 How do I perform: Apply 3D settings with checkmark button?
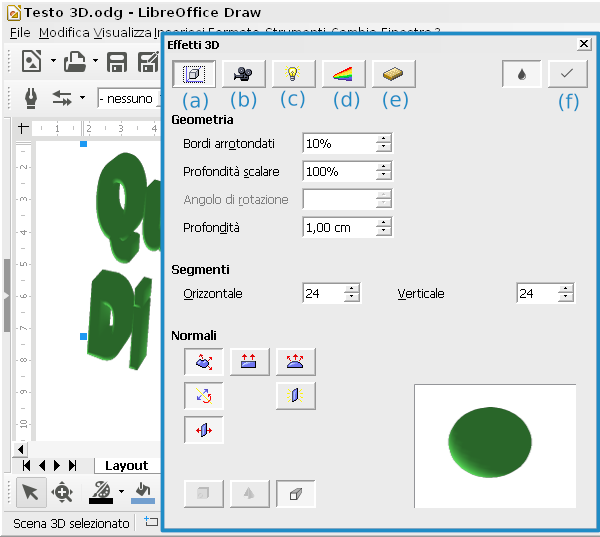tap(567, 74)
